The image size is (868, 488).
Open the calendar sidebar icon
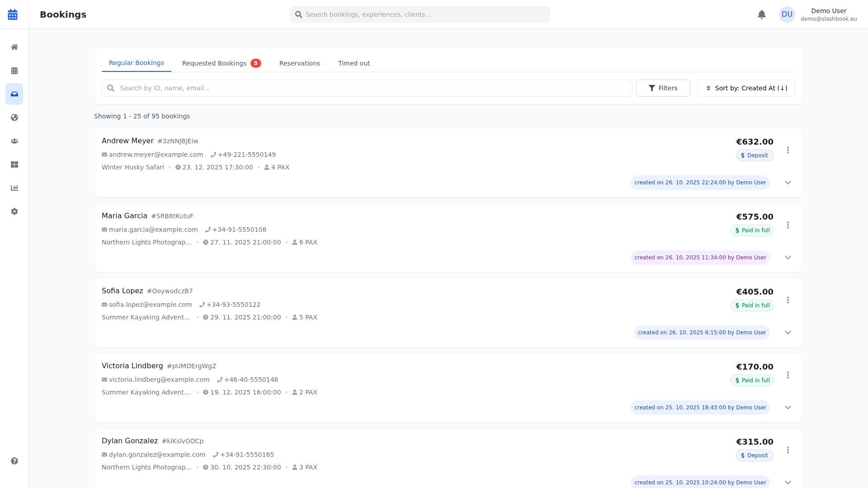tap(14, 70)
